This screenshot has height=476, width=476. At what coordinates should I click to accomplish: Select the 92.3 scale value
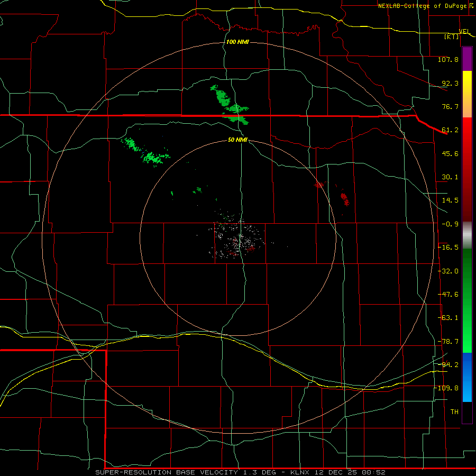click(x=450, y=83)
